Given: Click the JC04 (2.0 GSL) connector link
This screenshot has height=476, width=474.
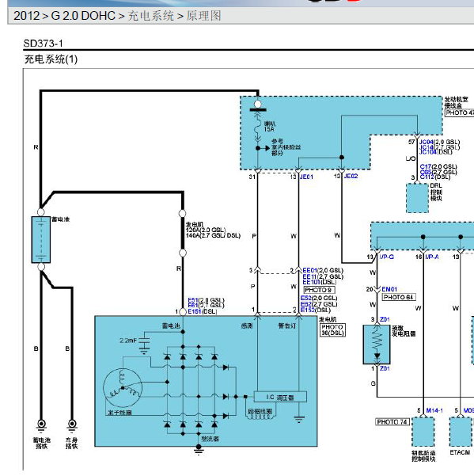Looking at the screenshot, I should click(426, 142).
